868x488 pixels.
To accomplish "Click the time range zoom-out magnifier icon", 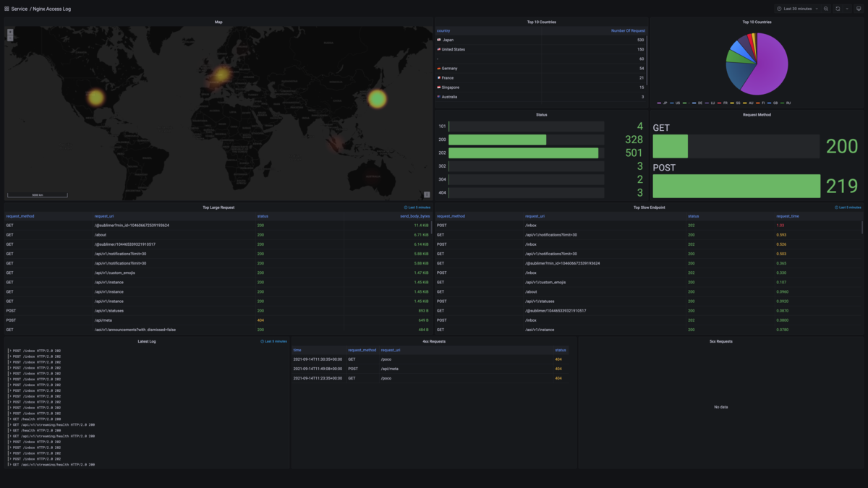I will pyautogui.click(x=826, y=9).
